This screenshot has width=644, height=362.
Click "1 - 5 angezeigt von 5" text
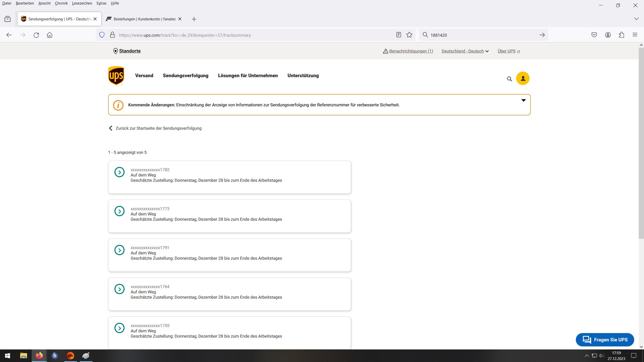127,152
